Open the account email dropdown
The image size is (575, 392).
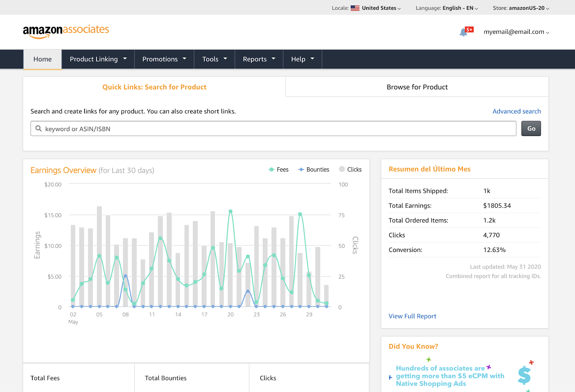[516, 32]
